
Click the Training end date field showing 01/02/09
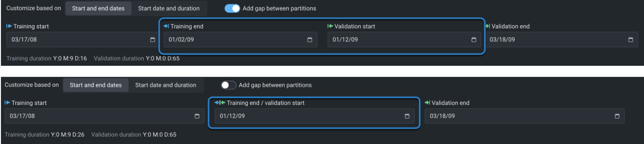pos(233,40)
